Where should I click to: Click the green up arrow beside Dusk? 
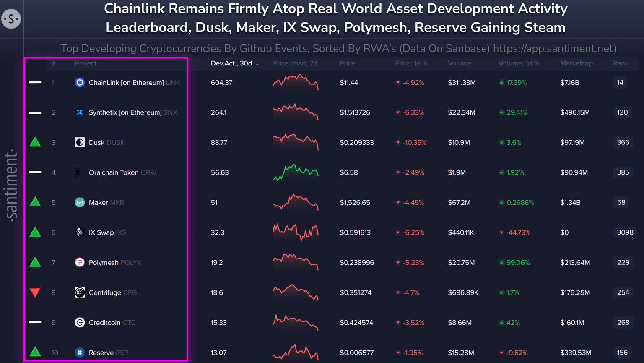point(35,142)
